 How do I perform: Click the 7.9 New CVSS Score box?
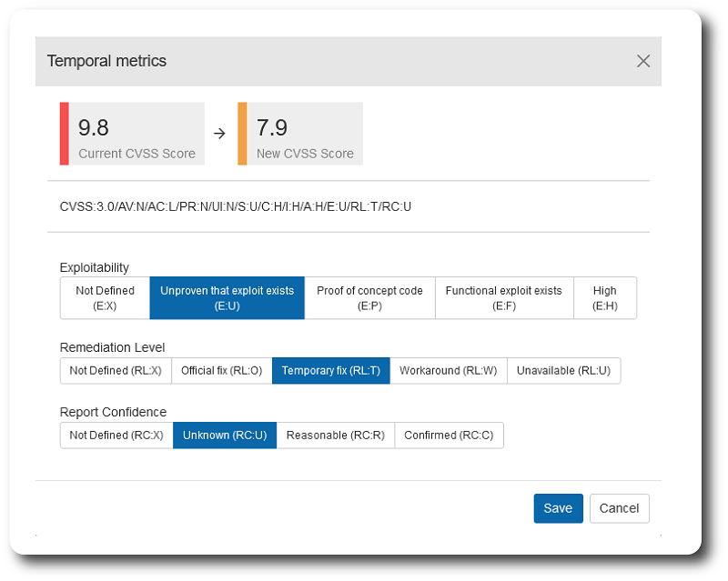[x=301, y=134]
